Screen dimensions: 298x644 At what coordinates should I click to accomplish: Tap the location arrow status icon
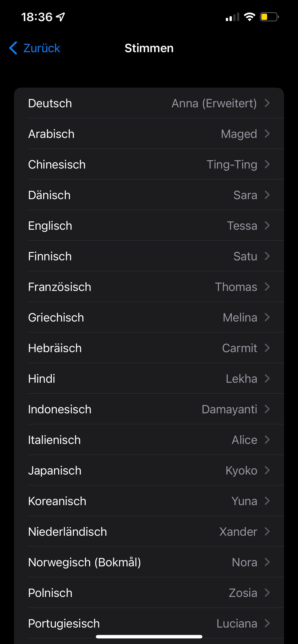pos(61,17)
